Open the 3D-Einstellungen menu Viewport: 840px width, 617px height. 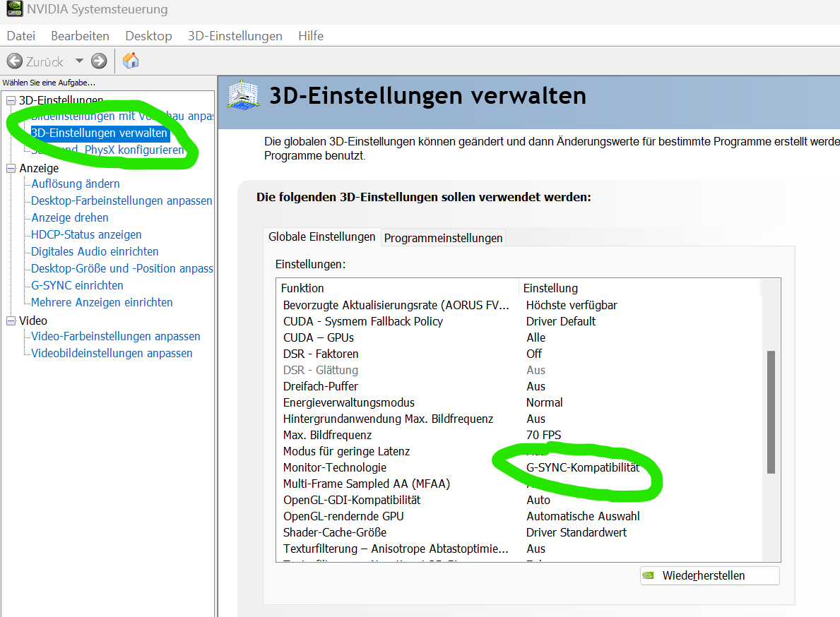click(235, 36)
